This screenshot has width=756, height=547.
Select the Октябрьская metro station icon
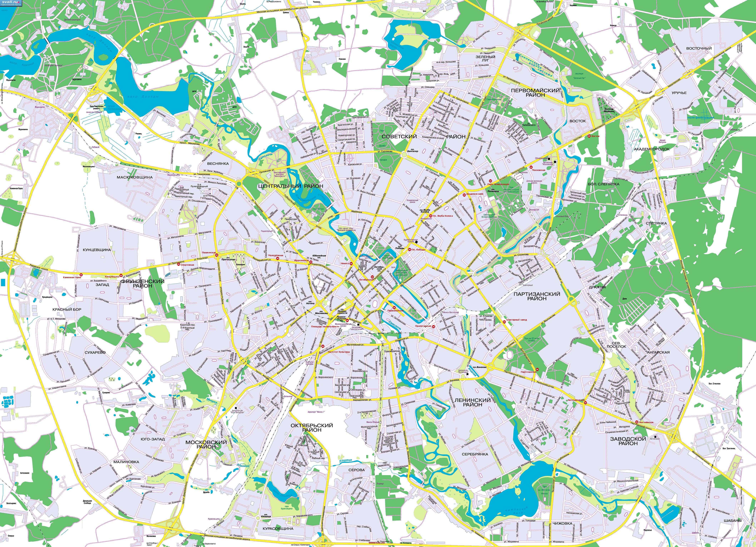pyautogui.click(x=372, y=277)
